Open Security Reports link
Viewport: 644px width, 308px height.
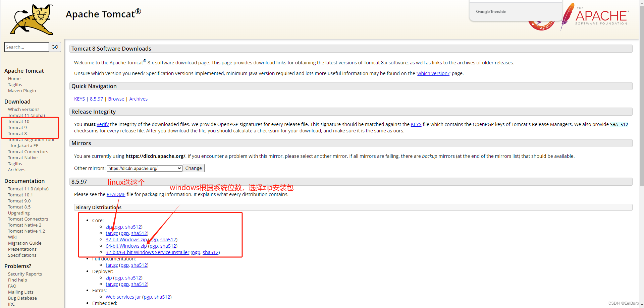coord(25,274)
